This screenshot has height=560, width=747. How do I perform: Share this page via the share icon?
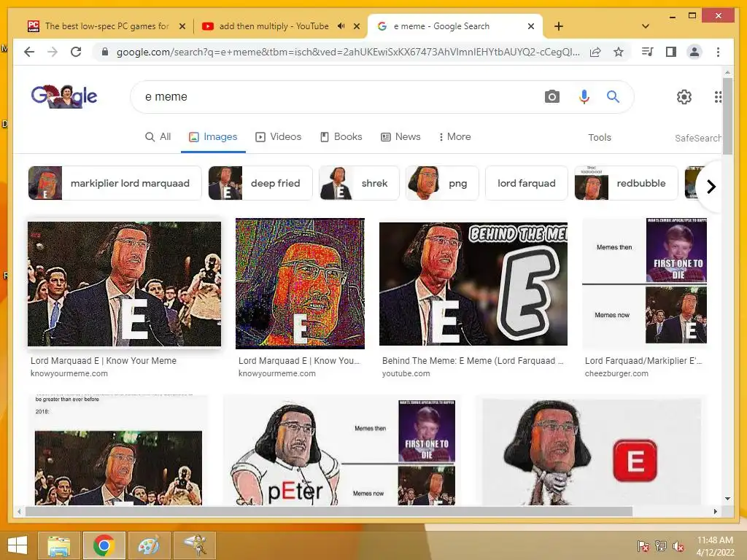tap(595, 52)
